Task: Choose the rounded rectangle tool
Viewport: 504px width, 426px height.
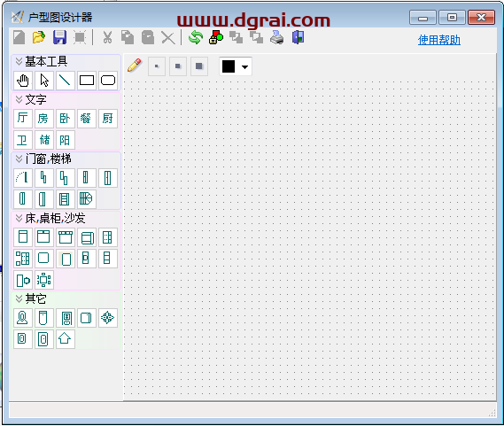Action: point(108,81)
